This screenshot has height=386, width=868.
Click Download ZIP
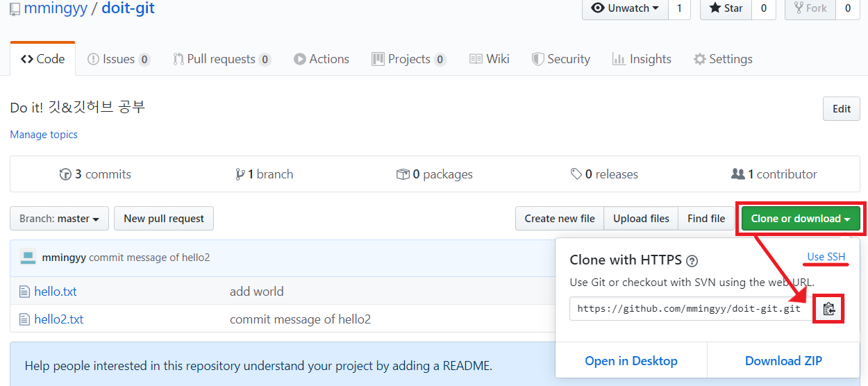pyautogui.click(x=783, y=361)
